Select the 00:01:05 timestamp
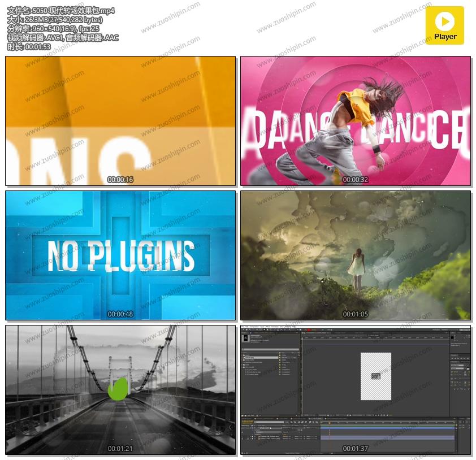Image resolution: width=476 pixels, height=460 pixels. point(355,314)
